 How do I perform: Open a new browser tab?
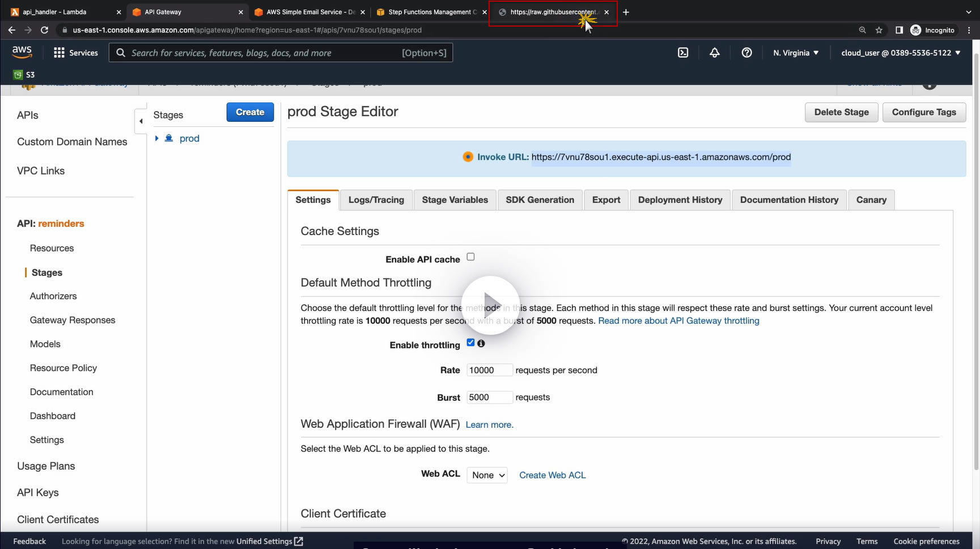[626, 12]
